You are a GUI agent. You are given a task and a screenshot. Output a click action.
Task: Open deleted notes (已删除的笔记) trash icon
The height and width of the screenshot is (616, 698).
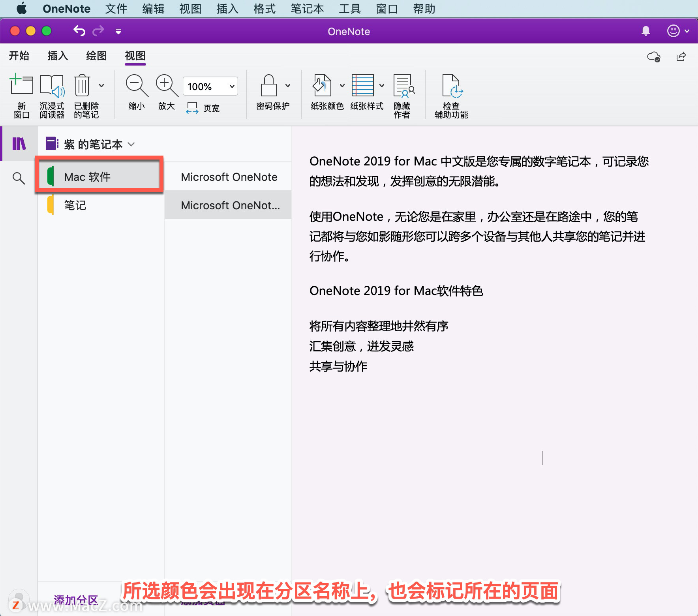(x=82, y=85)
